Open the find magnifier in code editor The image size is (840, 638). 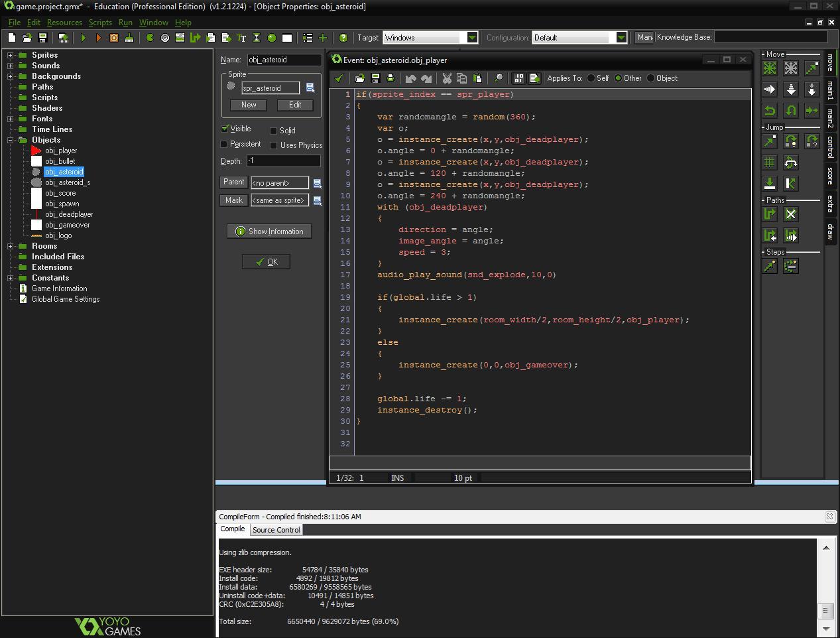498,78
